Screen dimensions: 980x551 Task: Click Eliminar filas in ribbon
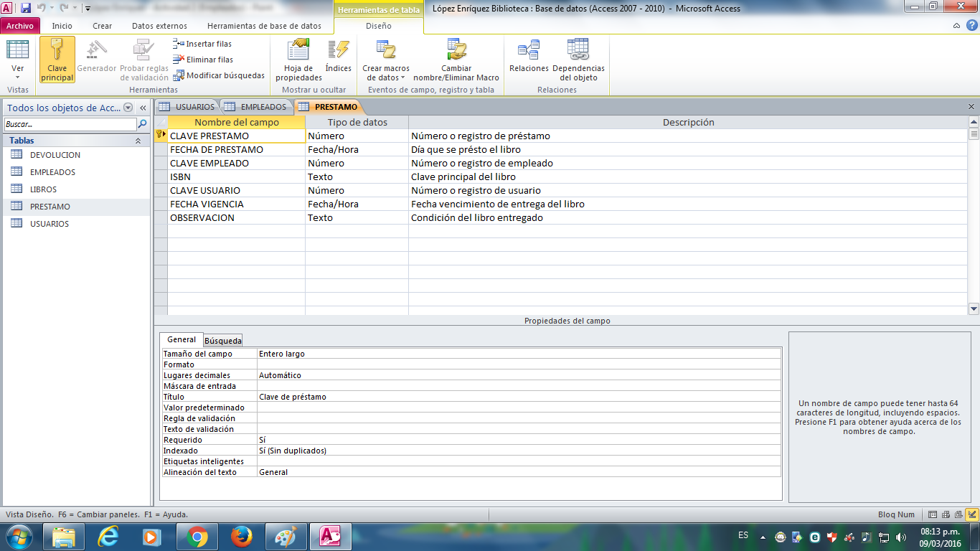tap(203, 60)
